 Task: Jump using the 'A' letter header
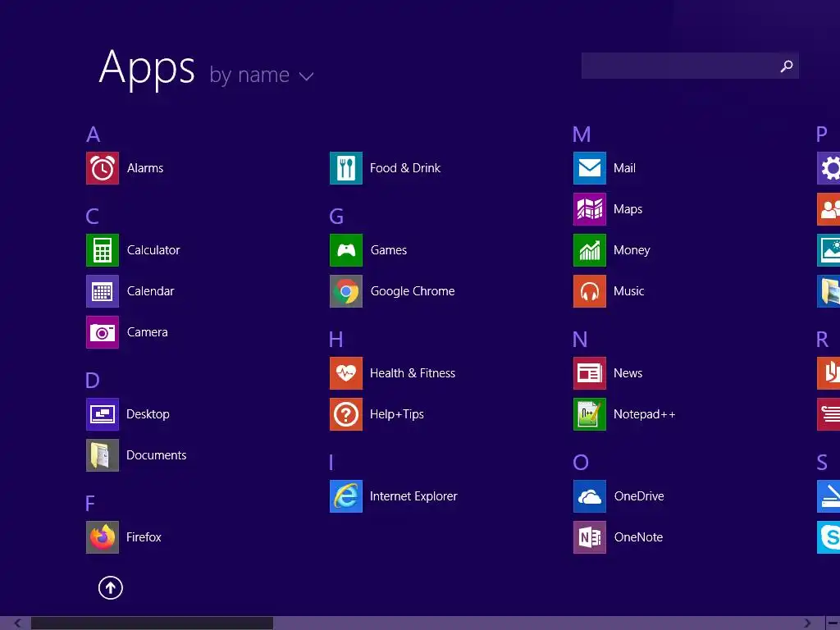pyautogui.click(x=94, y=135)
